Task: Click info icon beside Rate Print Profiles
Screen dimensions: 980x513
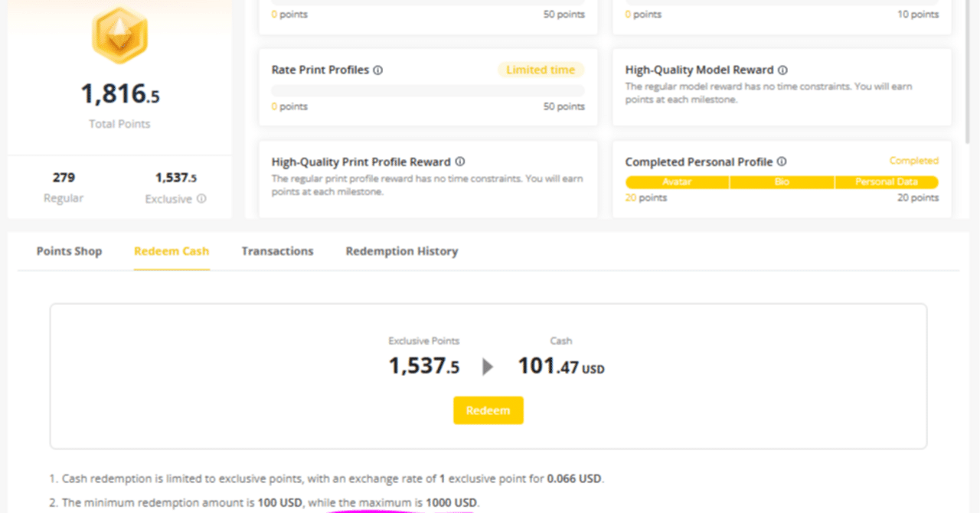Action: point(377,70)
